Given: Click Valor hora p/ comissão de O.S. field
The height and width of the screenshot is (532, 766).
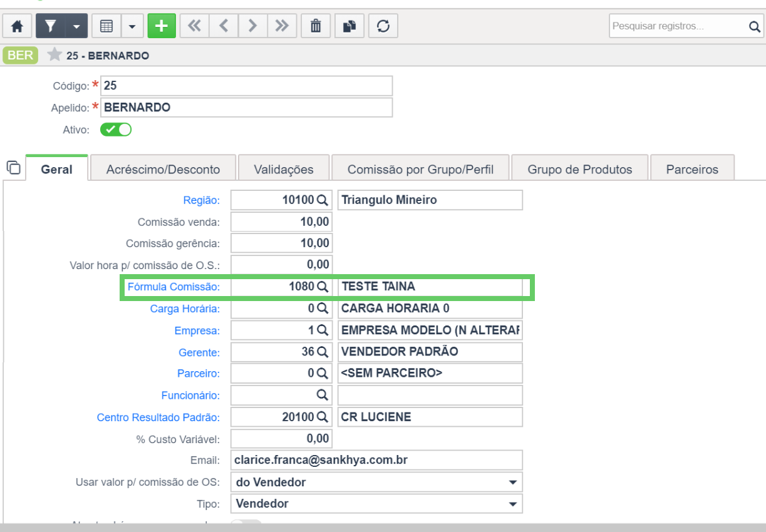Looking at the screenshot, I should pyautogui.click(x=281, y=264).
